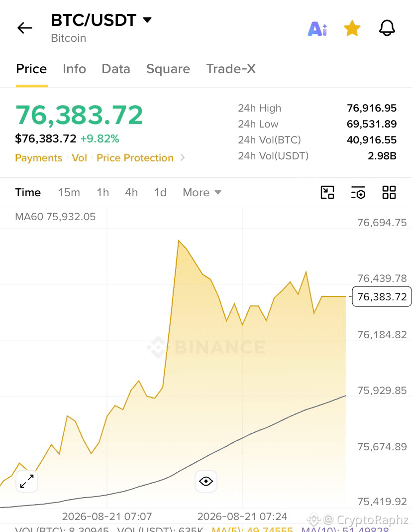Open the More timeframes dropdown
This screenshot has width=412, height=532.
pos(202,192)
